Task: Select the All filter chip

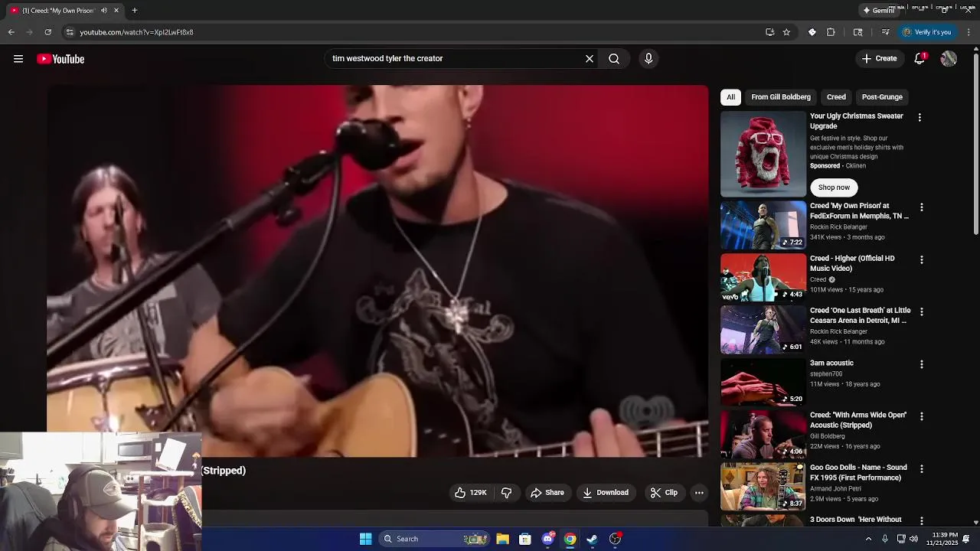Action: pyautogui.click(x=730, y=97)
